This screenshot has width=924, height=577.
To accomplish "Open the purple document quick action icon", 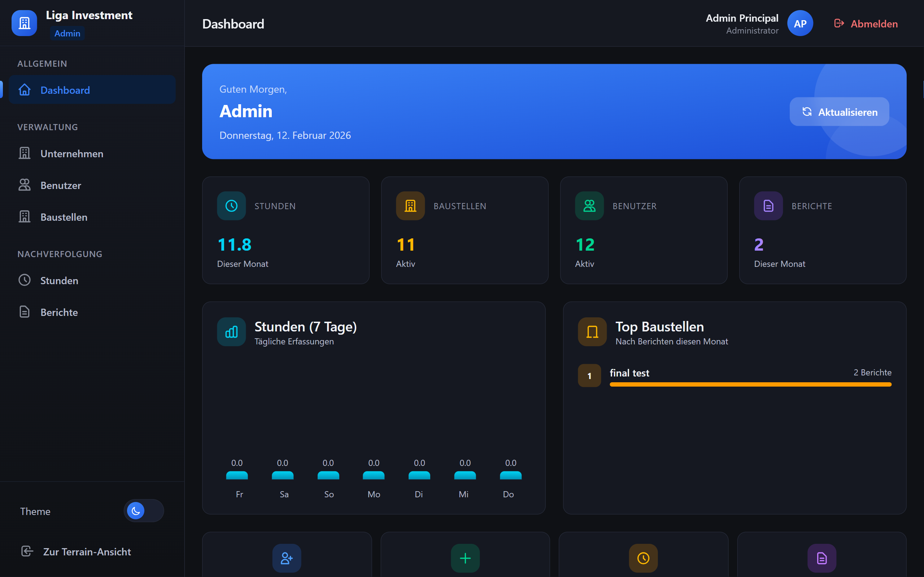I will tap(821, 558).
